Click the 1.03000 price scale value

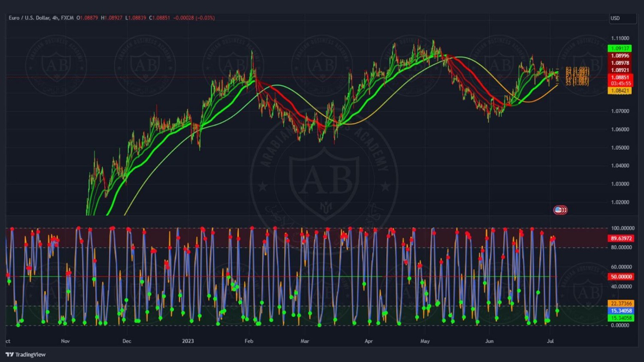(620, 184)
